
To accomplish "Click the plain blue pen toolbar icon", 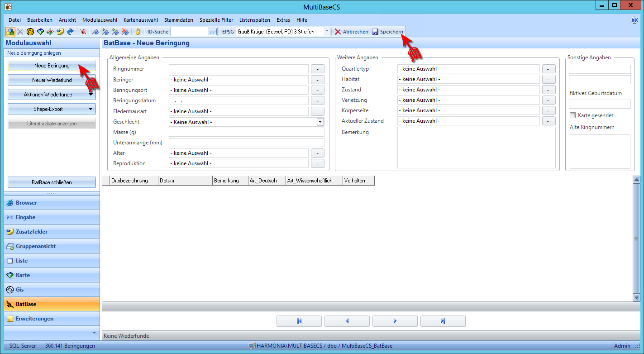I will (x=95, y=32).
